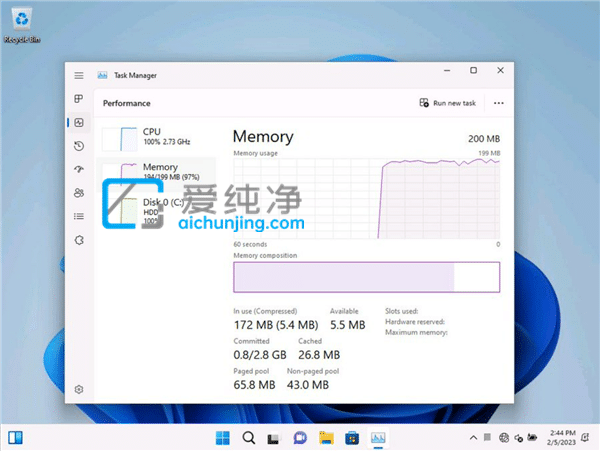600x451 pixels.
Task: Click the Committed 0.8/2.8 GB value
Action: pyautogui.click(x=260, y=355)
